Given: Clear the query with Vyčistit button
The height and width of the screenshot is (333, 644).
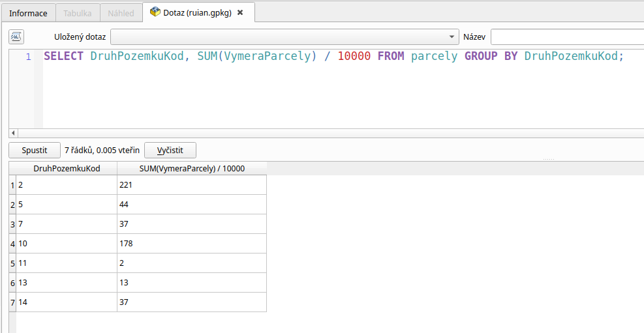Looking at the screenshot, I should (x=170, y=150).
